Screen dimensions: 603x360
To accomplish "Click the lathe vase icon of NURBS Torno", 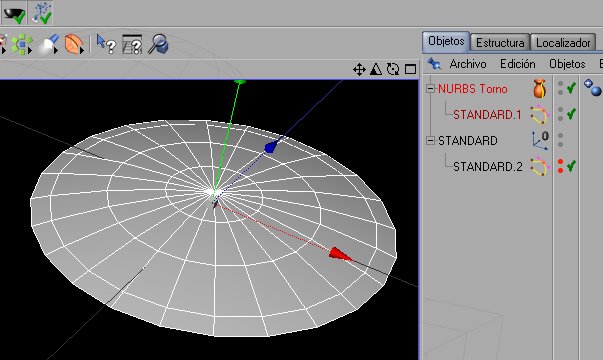I will click(x=540, y=88).
